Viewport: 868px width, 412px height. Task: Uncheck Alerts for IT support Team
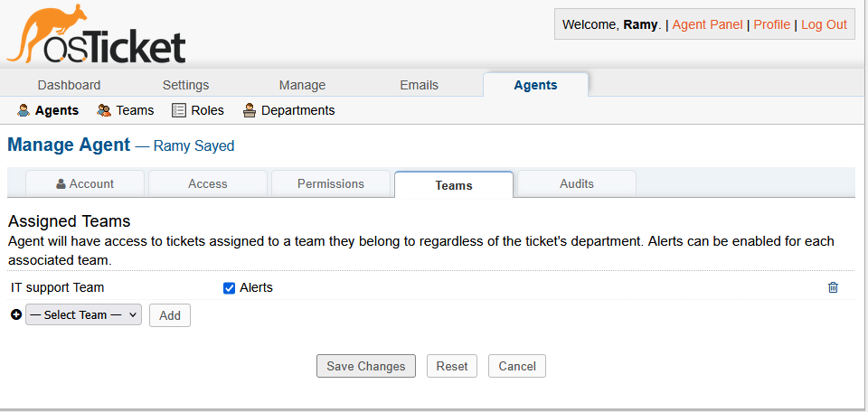(x=230, y=288)
